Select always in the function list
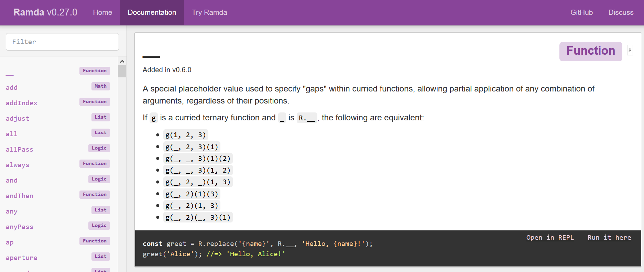Image resolution: width=644 pixels, height=272 pixels. tap(18, 165)
